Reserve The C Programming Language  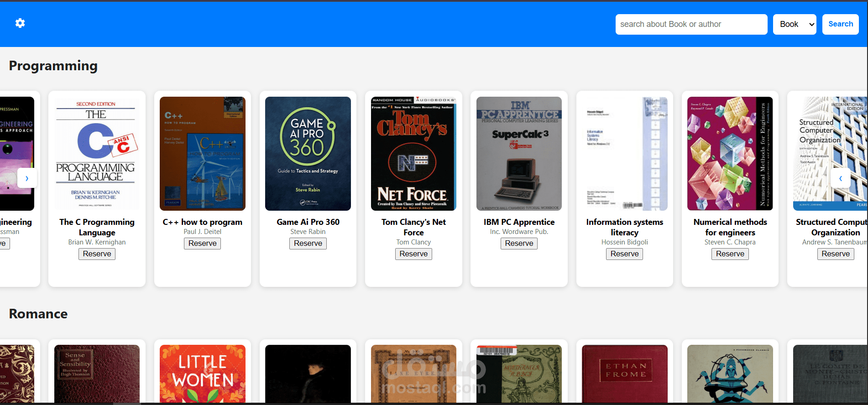(97, 254)
